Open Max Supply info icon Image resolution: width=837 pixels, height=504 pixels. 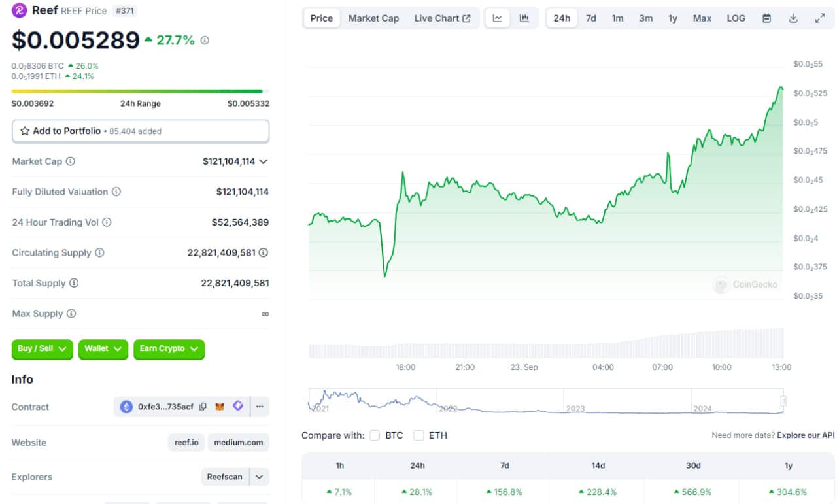click(71, 314)
